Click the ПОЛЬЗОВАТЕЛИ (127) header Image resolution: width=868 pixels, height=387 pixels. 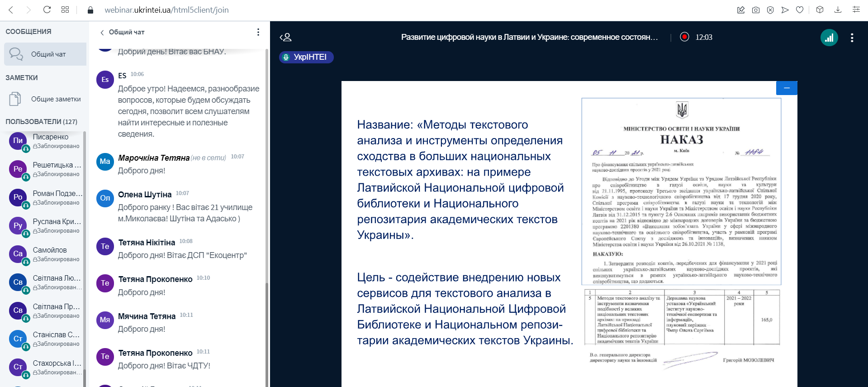[41, 122]
